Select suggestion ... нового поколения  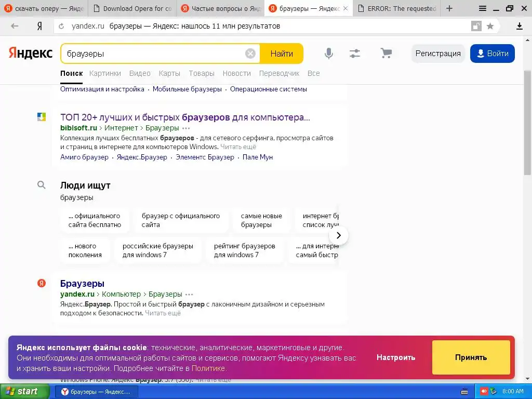(x=85, y=250)
